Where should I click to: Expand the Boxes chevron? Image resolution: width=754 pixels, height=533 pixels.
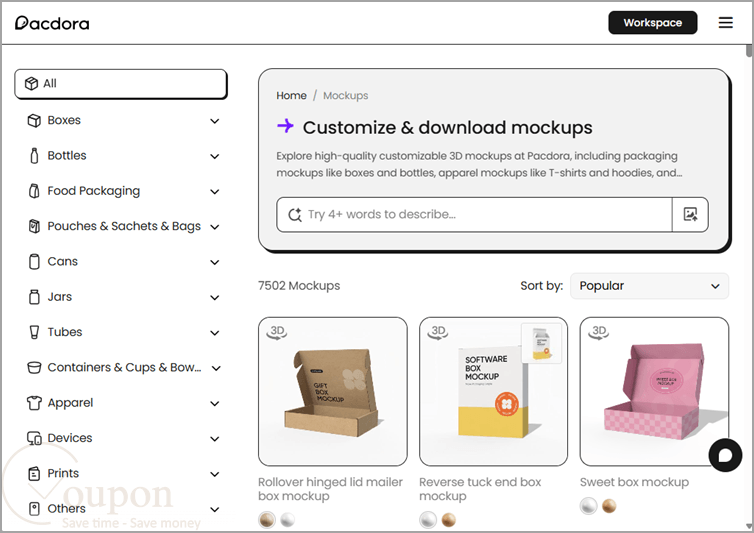coord(214,121)
